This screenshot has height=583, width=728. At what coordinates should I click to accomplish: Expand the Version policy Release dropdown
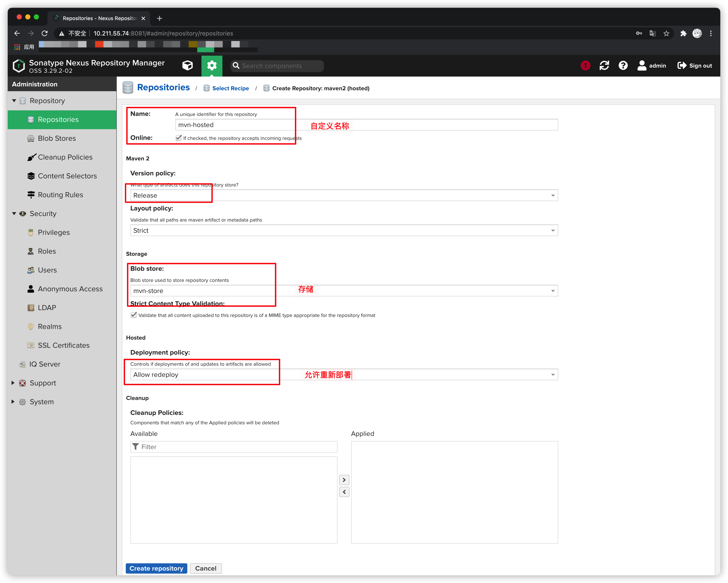[551, 195]
